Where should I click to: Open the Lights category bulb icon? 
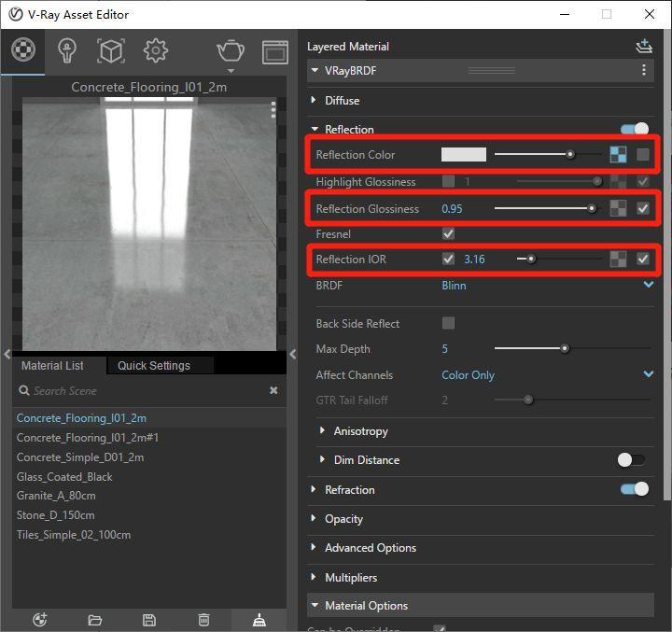[x=67, y=50]
